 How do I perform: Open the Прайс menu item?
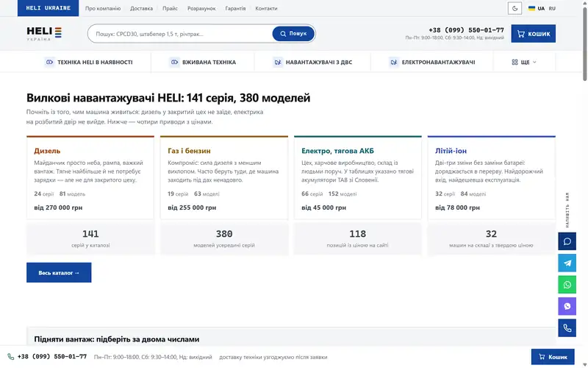pyautogui.click(x=170, y=8)
